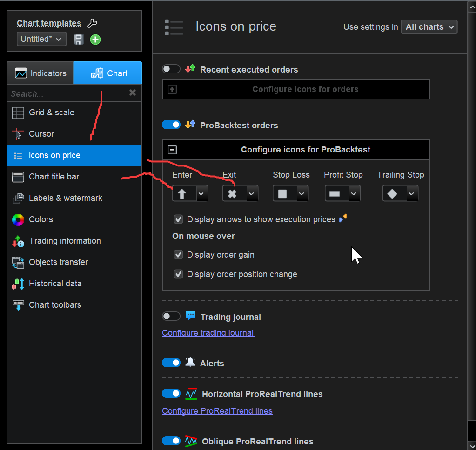Clear the search field with the X icon
The height and width of the screenshot is (450, 476).
[132, 93]
